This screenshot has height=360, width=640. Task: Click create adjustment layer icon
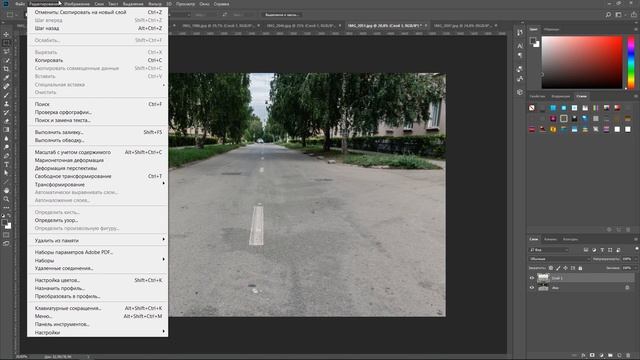[x=601, y=356]
